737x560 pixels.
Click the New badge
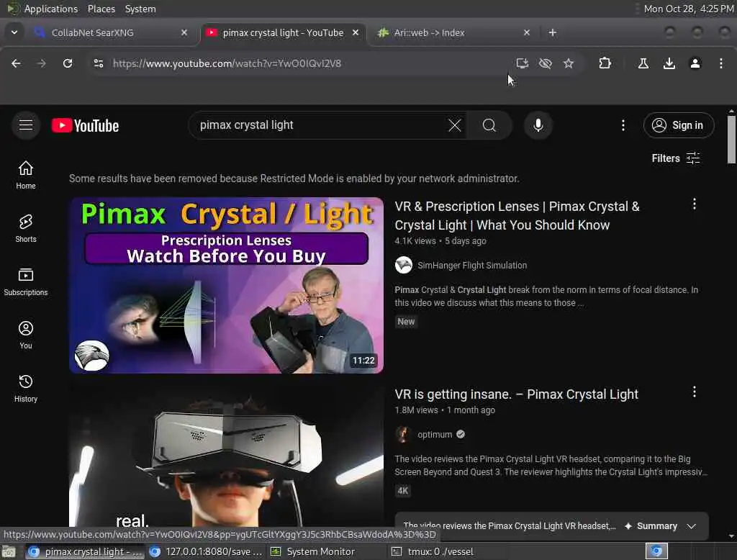click(x=406, y=322)
